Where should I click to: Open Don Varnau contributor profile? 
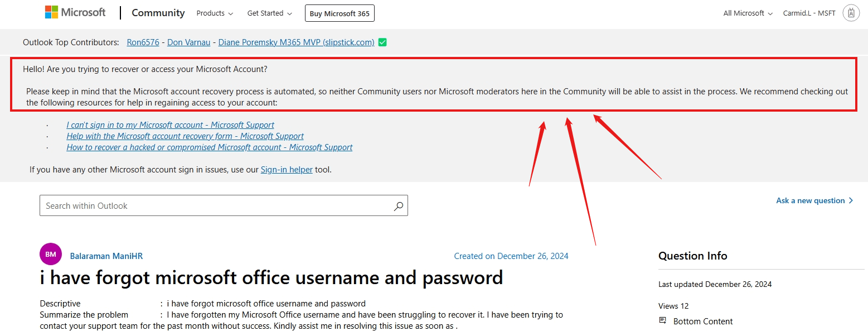188,42
